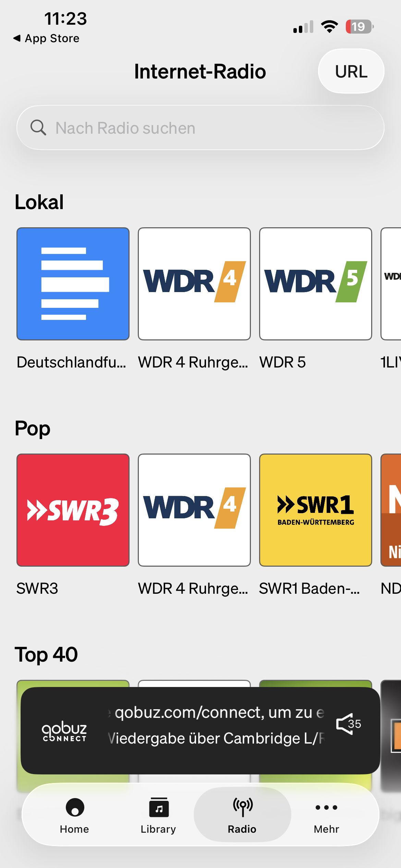Open the NDR station tile in Pop

point(391,510)
